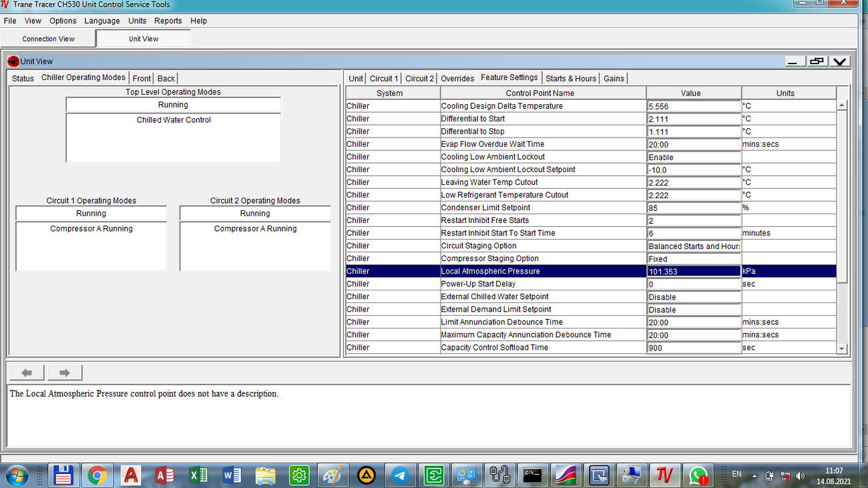Open the Options menu
Image resolution: width=868 pixels, height=488 pixels.
(x=63, y=21)
